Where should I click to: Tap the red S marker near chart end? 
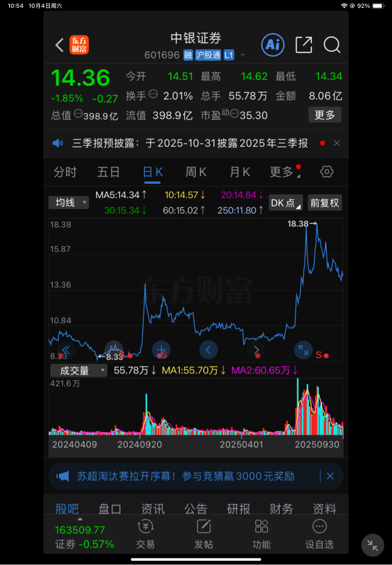point(318,355)
